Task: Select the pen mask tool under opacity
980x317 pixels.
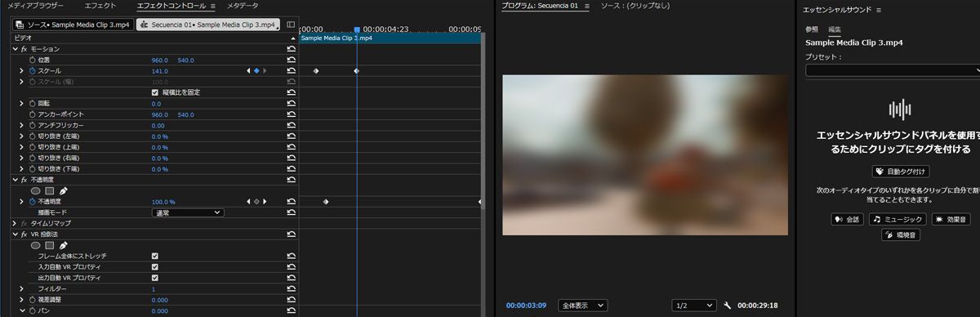Action: (64, 190)
